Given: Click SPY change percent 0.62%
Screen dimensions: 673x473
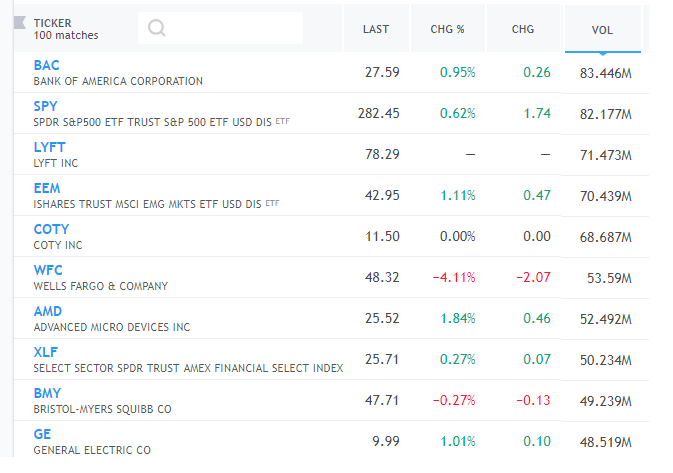Looking at the screenshot, I should [458, 113].
